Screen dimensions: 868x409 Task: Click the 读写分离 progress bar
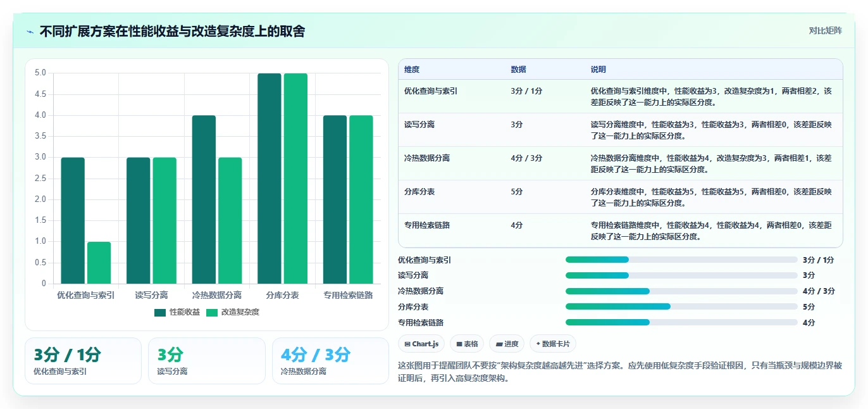pyautogui.click(x=681, y=275)
